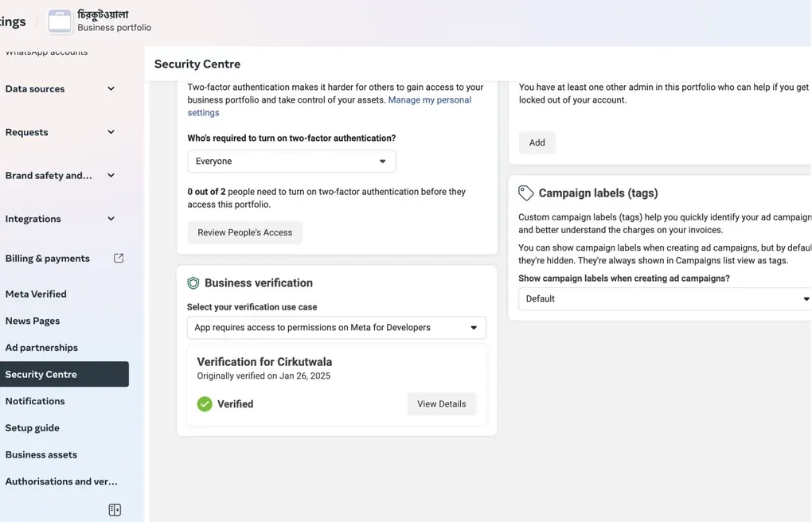
Task: Click the Originally verified on Jan 26, 2025 text
Action: (x=264, y=376)
